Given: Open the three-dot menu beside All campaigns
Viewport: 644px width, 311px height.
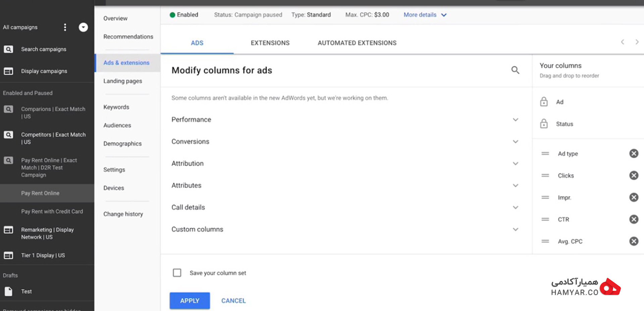Looking at the screenshot, I should click(x=65, y=27).
